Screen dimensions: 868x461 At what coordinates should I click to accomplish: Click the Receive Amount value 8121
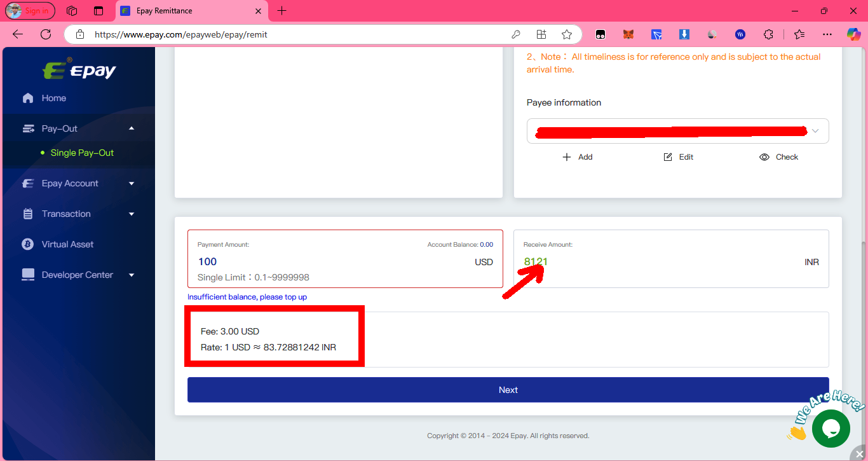536,261
